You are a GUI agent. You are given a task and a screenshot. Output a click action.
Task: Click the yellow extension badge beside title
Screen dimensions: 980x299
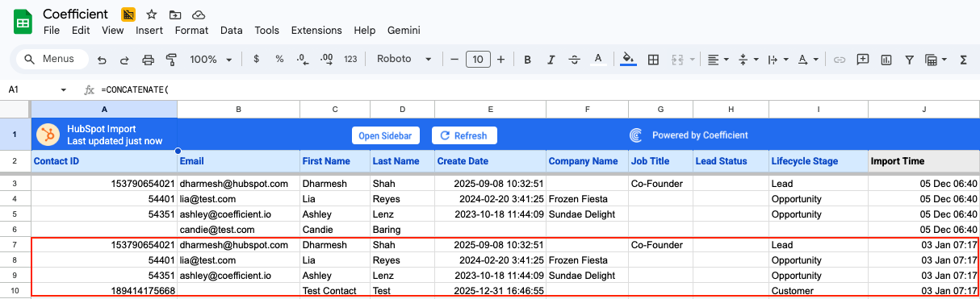tap(128, 15)
